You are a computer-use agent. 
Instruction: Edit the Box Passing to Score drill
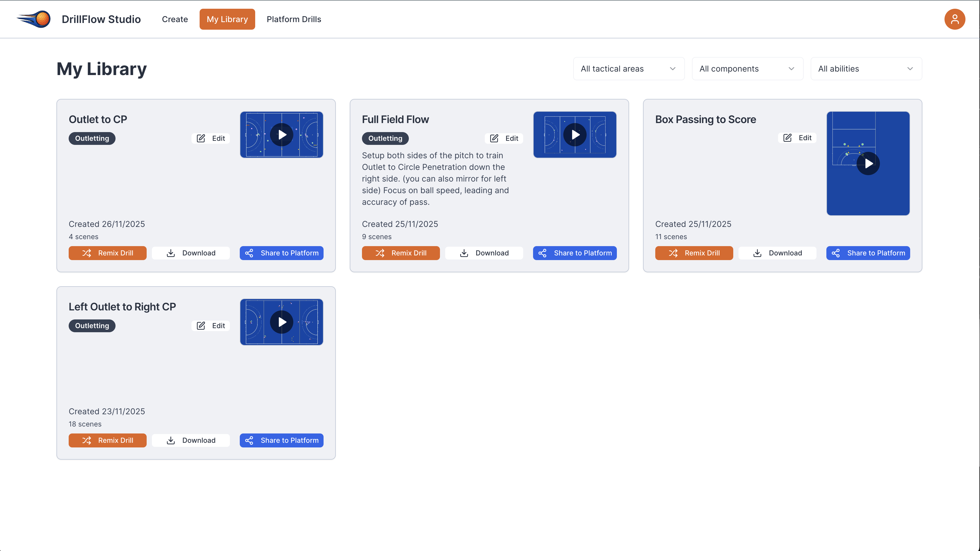[797, 138]
